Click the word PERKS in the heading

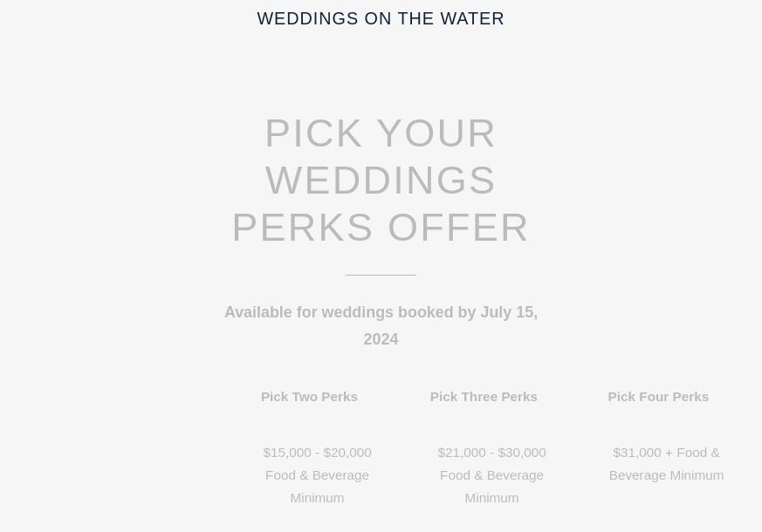tap(303, 228)
